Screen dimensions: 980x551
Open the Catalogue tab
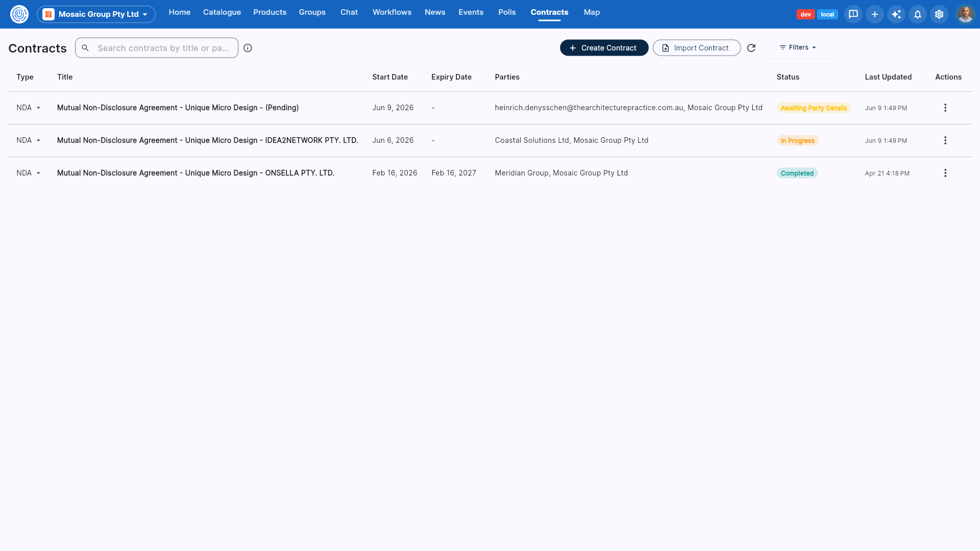click(222, 12)
